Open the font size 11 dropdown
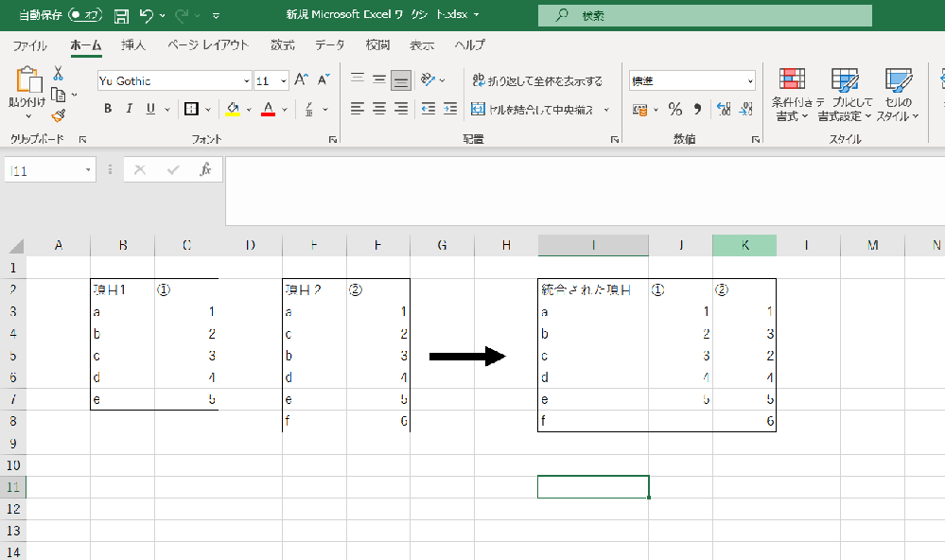Image resolution: width=945 pixels, height=560 pixels. click(x=282, y=81)
